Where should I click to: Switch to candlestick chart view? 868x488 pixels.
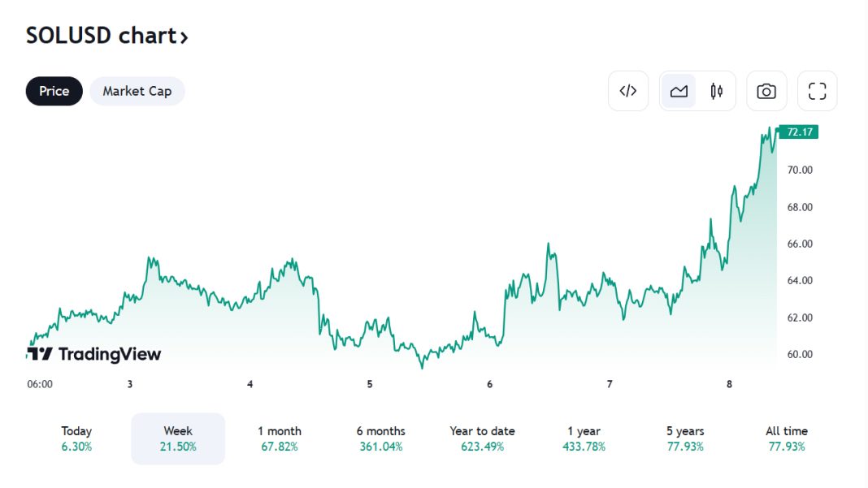[716, 91]
